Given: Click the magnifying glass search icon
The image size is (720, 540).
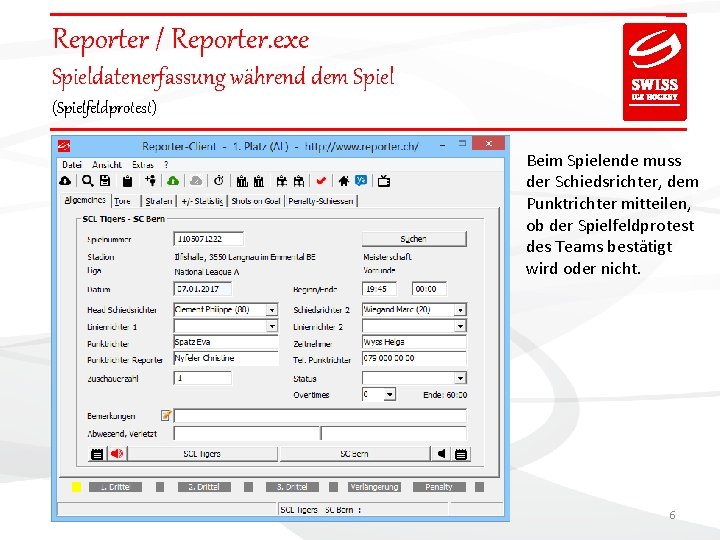Looking at the screenshot, I should pos(87,181).
